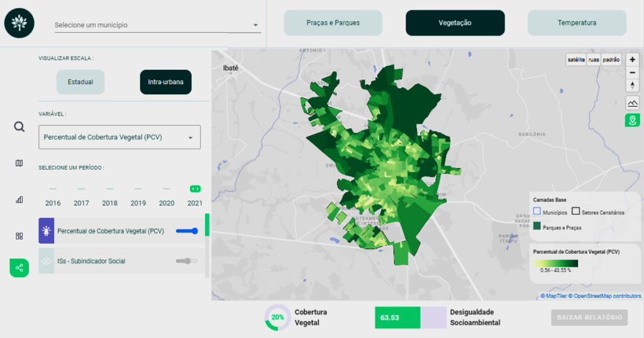The image size is (644, 338).
Task: Open the map icon in sidebar
Action: (x=19, y=163)
